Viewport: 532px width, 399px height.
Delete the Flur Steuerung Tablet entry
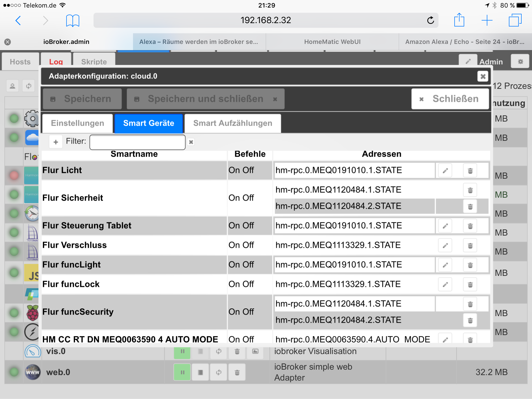470,226
